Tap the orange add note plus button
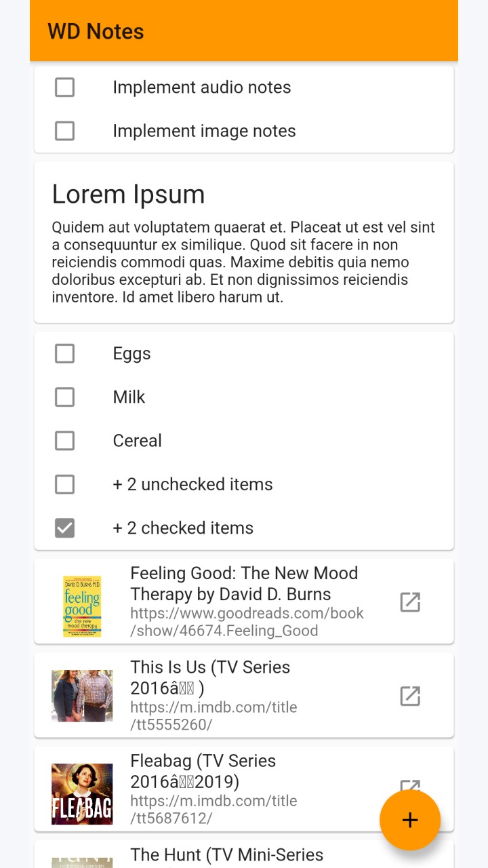The width and height of the screenshot is (488, 868). (410, 820)
